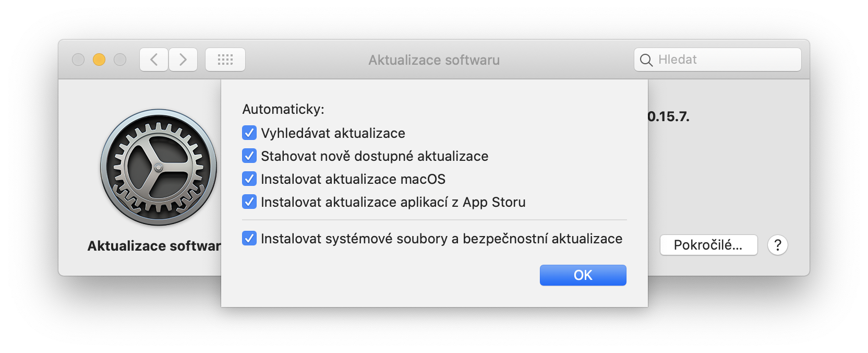Viewport: 868px width, 353px height.
Task: Click the magnifying glass search icon
Action: (x=646, y=60)
